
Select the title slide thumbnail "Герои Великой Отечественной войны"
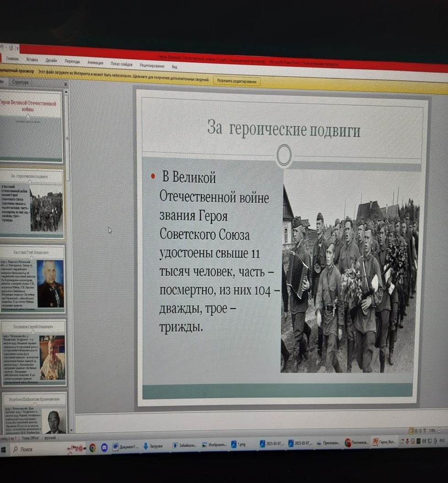pos(31,127)
